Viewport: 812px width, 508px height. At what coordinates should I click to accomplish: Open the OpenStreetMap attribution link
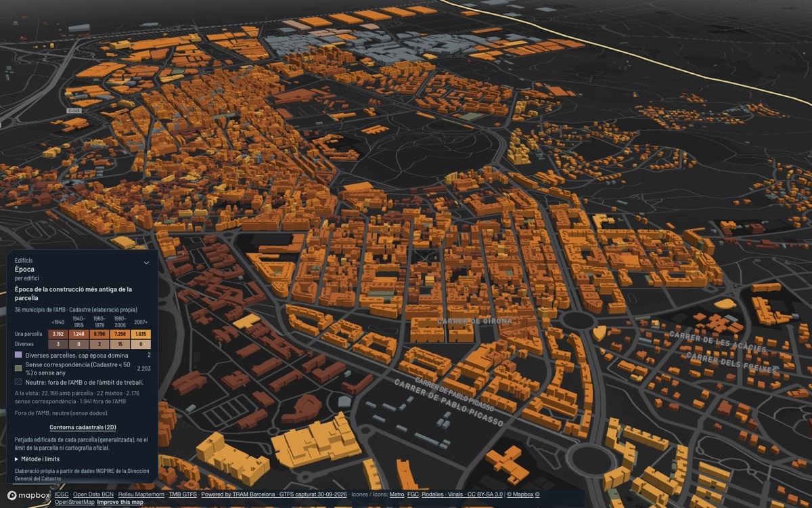74,502
